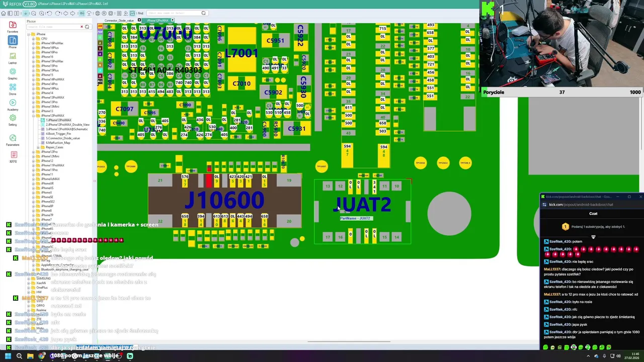Click the circled R toolbar icon

pyautogui.click(x=104, y=13)
